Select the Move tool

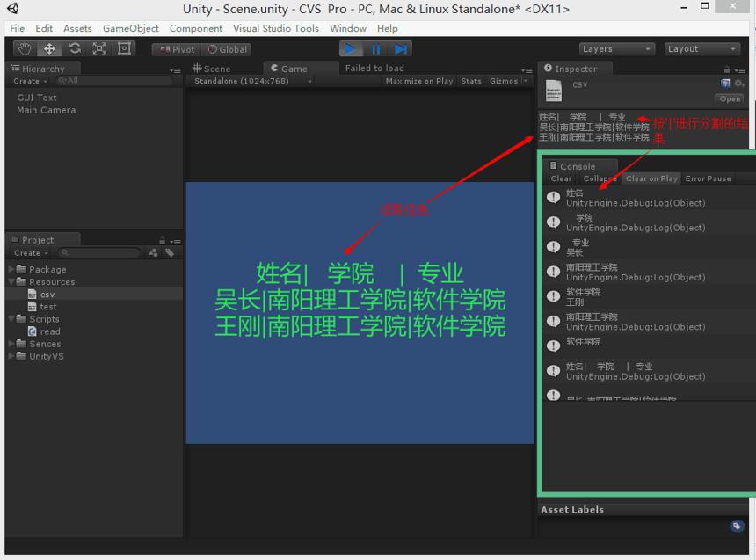pos(49,48)
